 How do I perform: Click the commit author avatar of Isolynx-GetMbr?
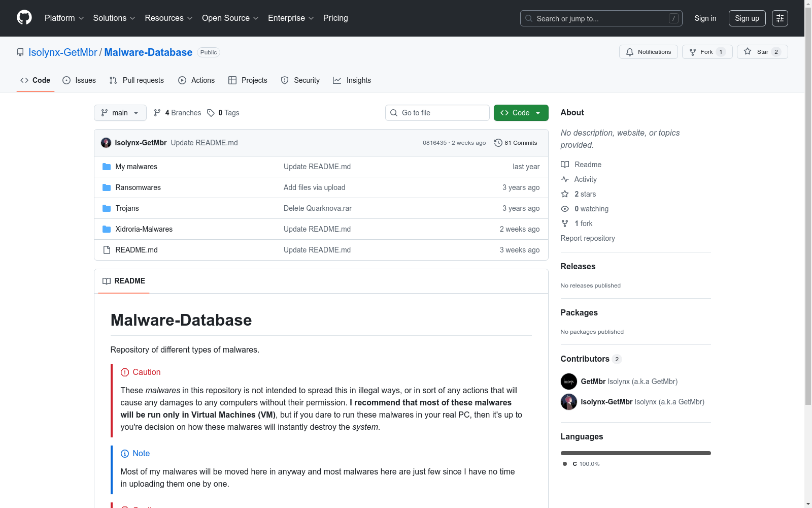tap(106, 143)
